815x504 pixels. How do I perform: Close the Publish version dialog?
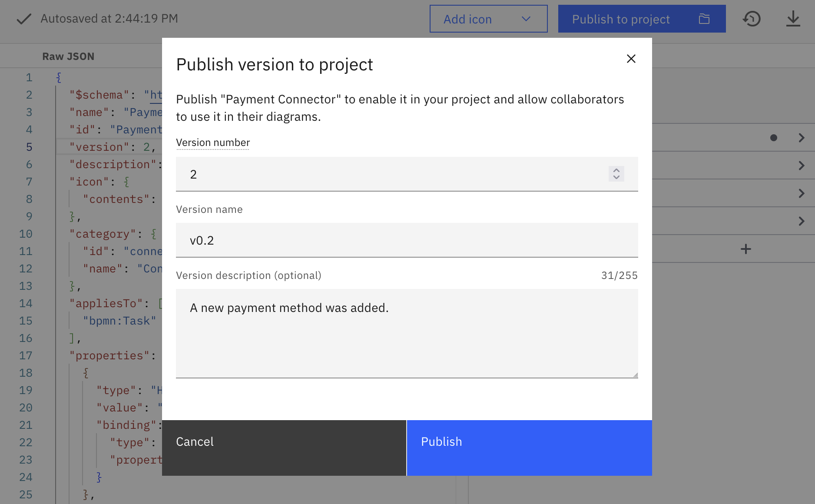pyautogui.click(x=631, y=59)
